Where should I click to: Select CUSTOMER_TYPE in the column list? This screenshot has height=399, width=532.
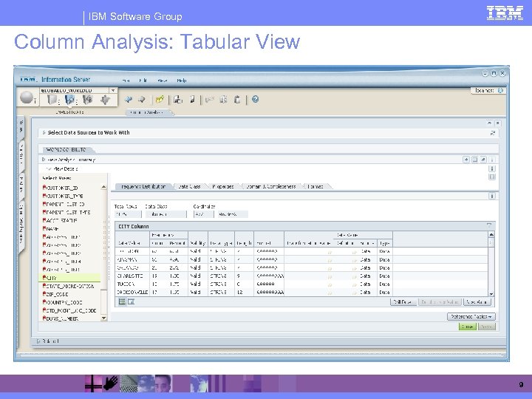63,196
